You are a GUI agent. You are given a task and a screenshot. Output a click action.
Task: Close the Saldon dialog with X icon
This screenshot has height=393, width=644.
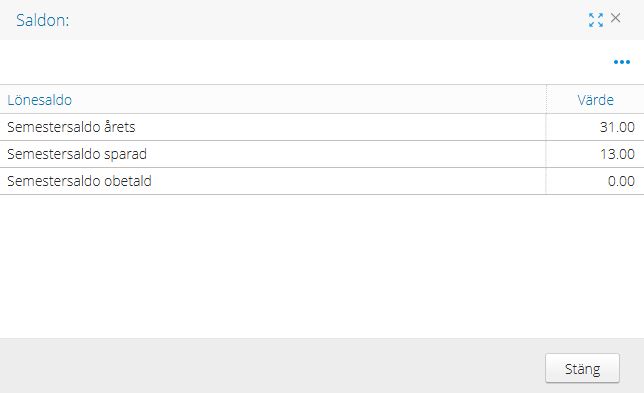615,18
